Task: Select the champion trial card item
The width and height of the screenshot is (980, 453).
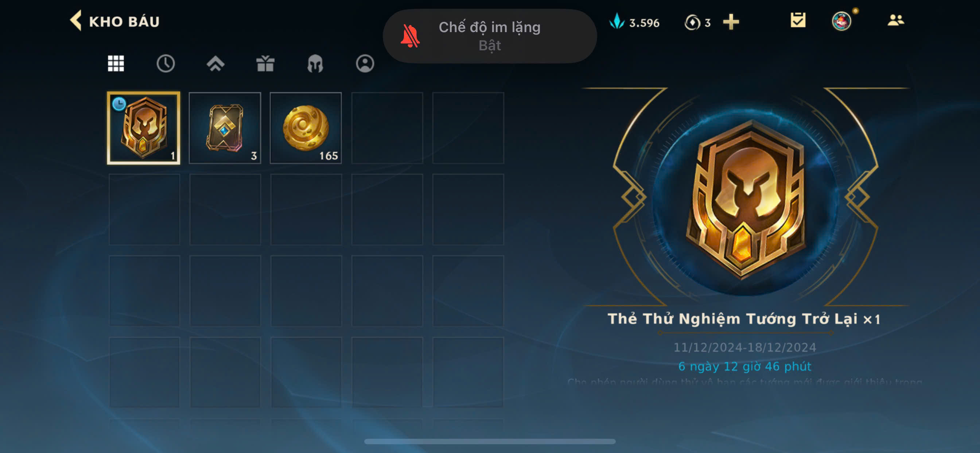Action: (x=143, y=128)
